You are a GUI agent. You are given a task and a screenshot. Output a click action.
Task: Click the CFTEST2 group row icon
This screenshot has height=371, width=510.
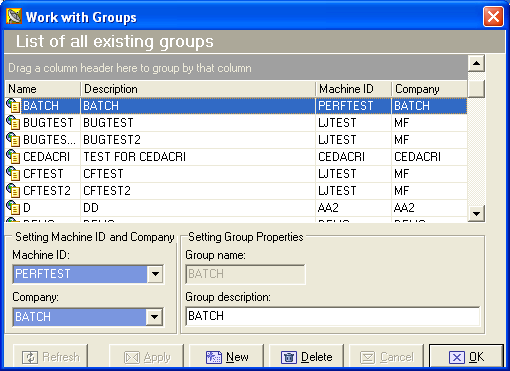13,191
